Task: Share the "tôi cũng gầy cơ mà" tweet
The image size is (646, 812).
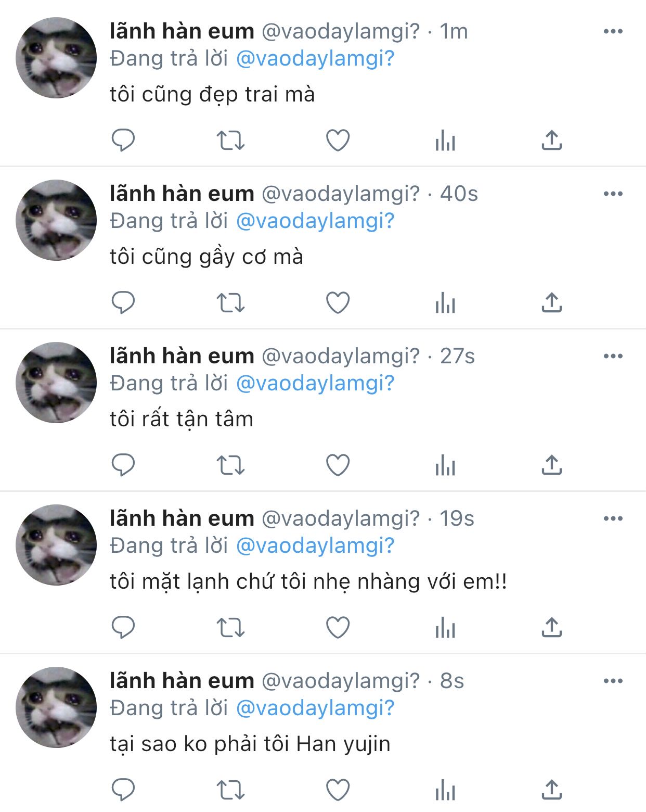Action: 552,302
